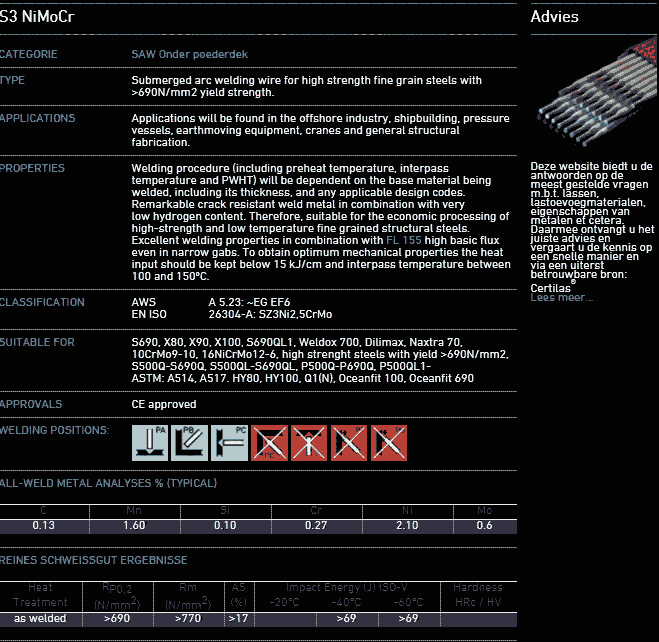Click the crossed-out PG position icon
The width and height of the screenshot is (659, 642).
pos(389,442)
